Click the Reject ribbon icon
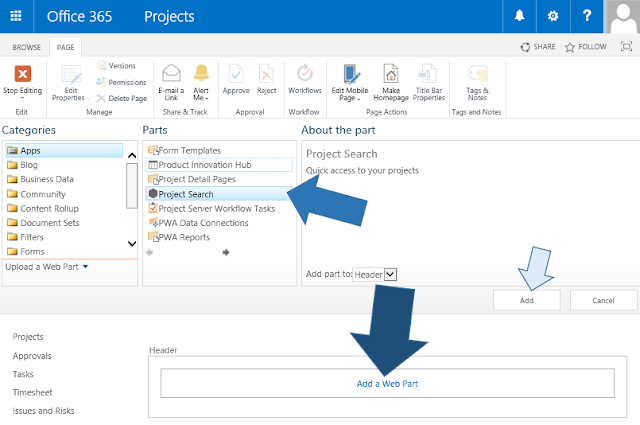 pyautogui.click(x=267, y=79)
